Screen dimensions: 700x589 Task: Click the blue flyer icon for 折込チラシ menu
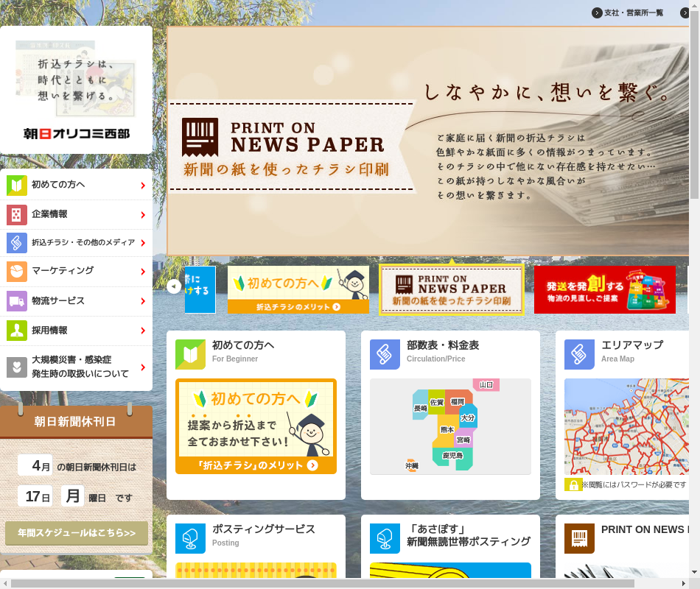click(16, 243)
